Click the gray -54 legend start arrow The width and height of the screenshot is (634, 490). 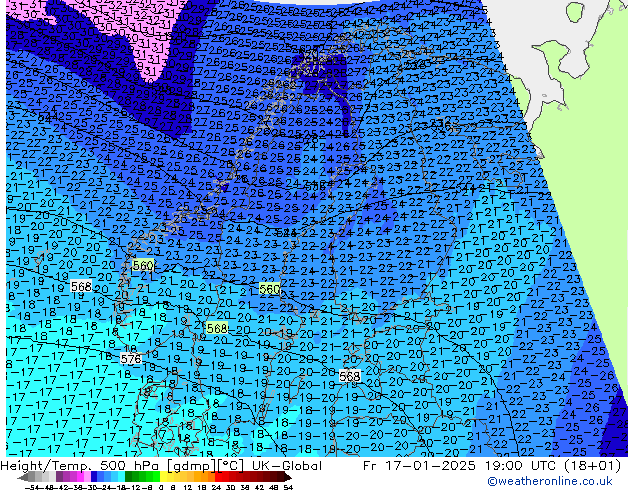coord(23,476)
